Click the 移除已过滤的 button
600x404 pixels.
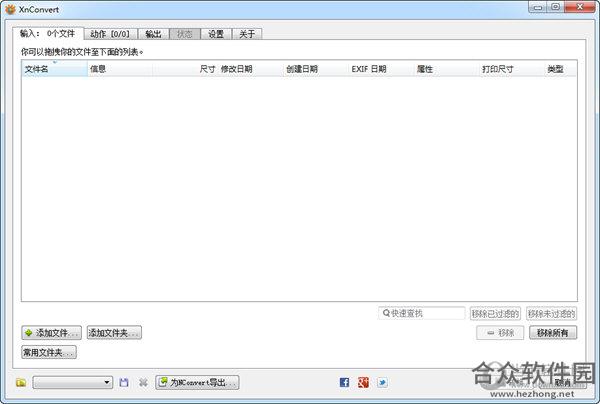pyautogui.click(x=495, y=314)
